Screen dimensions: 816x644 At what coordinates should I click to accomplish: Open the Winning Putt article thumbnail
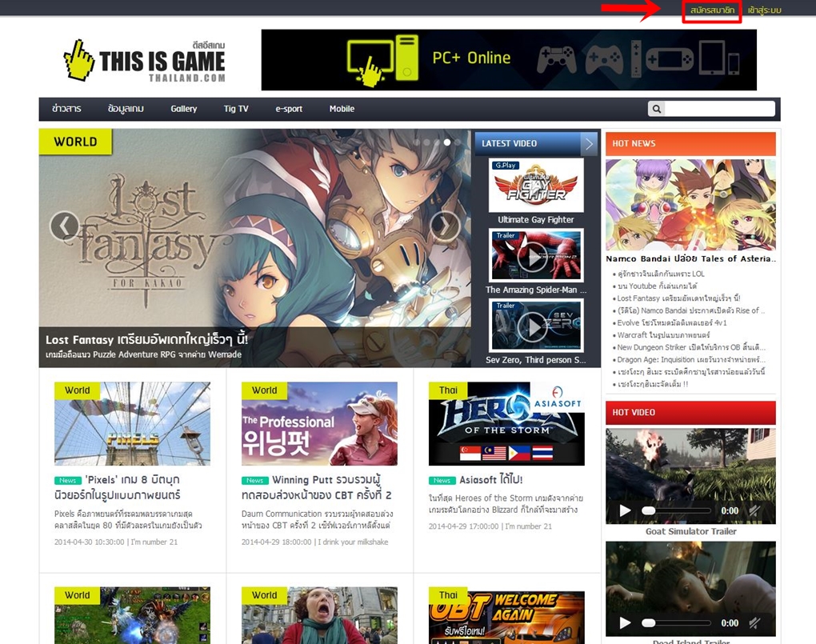click(319, 423)
